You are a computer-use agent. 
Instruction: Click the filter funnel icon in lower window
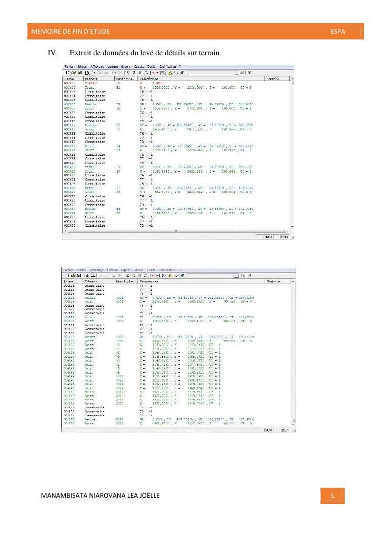(249, 275)
